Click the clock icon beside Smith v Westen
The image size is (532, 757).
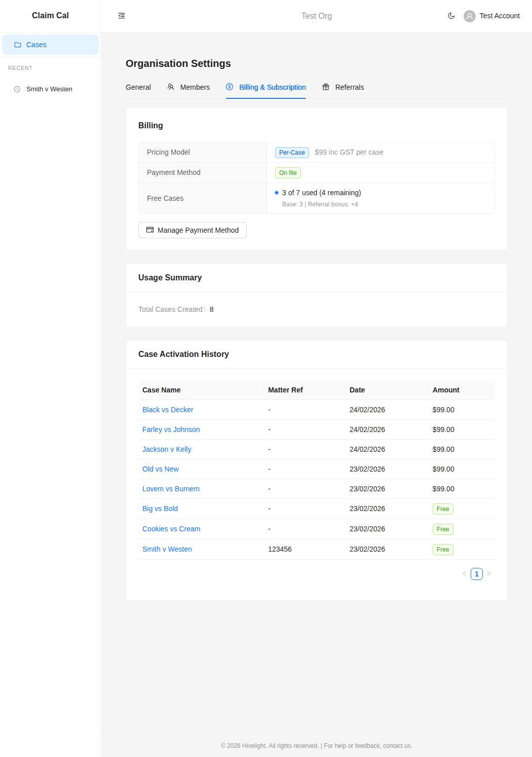click(17, 89)
